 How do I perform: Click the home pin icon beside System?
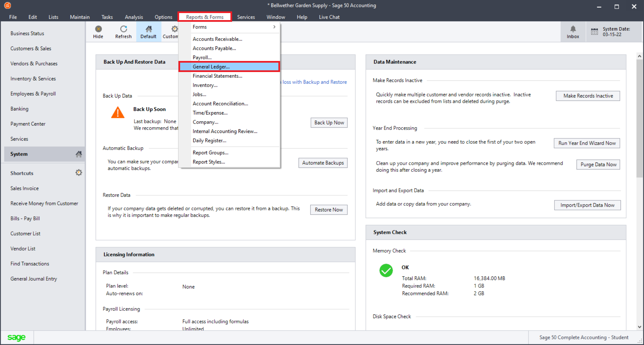(x=78, y=154)
